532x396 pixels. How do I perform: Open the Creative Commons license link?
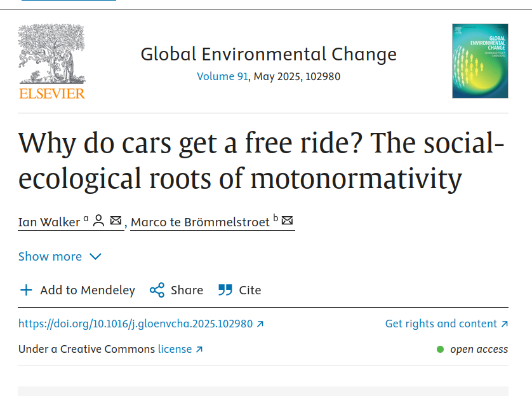pos(175,349)
